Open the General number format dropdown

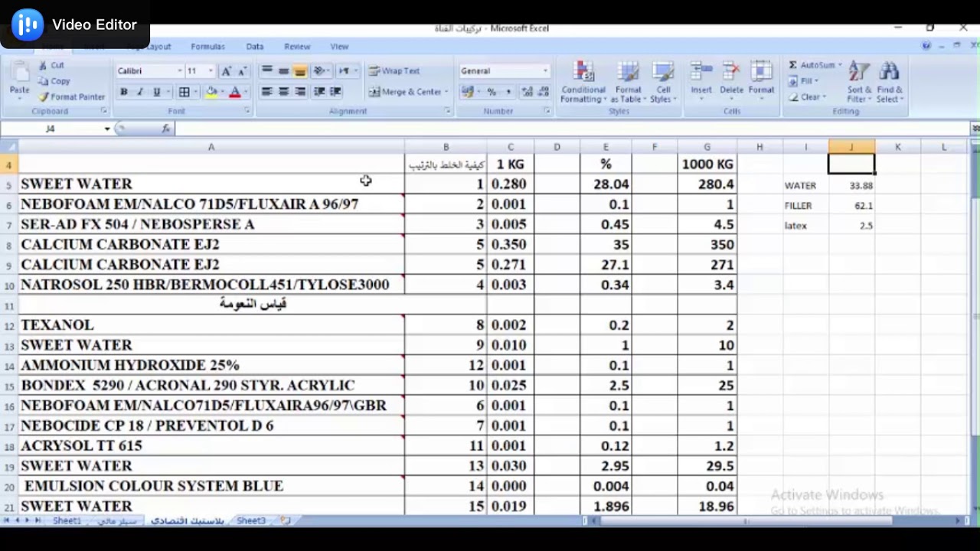(545, 71)
